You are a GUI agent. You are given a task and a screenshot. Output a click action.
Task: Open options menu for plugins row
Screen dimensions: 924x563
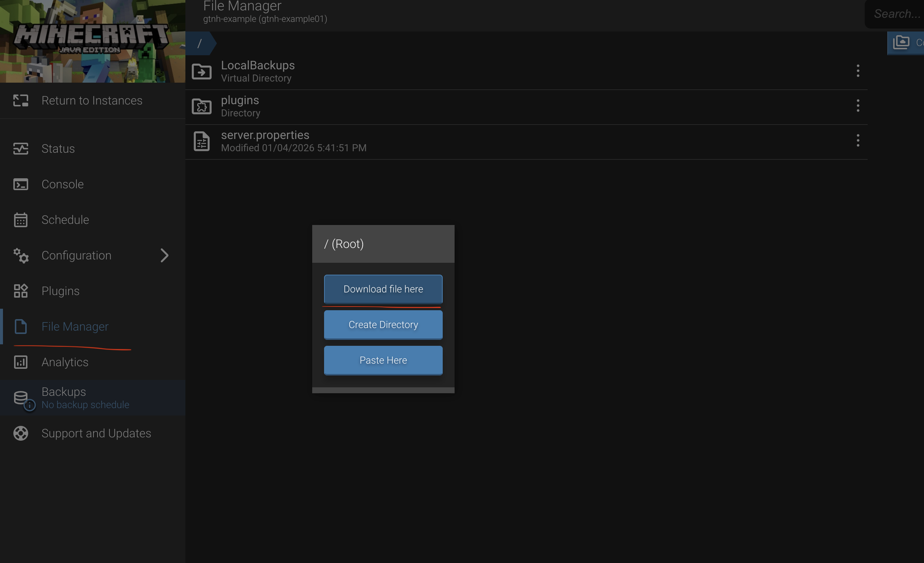(x=858, y=105)
